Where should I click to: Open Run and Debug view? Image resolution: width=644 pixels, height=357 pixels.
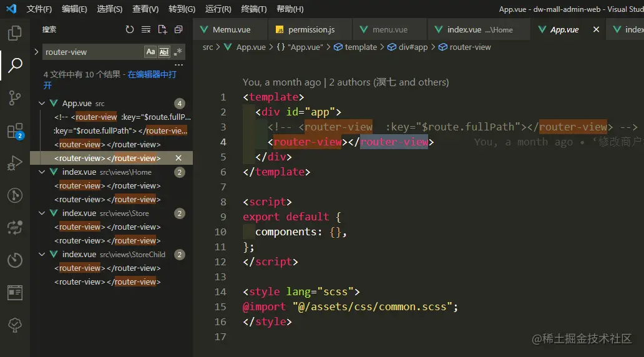pos(15,163)
